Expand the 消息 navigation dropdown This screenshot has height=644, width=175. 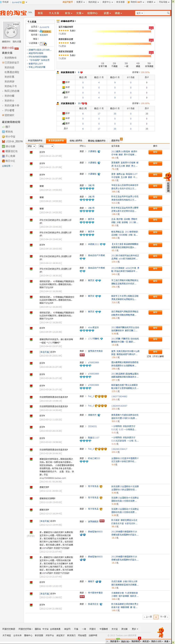tap(118, 13)
